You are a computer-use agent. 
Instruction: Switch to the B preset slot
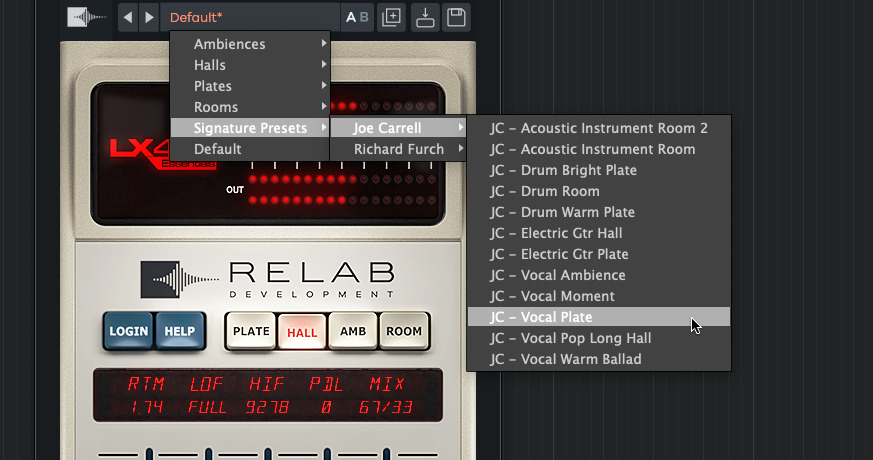point(364,18)
